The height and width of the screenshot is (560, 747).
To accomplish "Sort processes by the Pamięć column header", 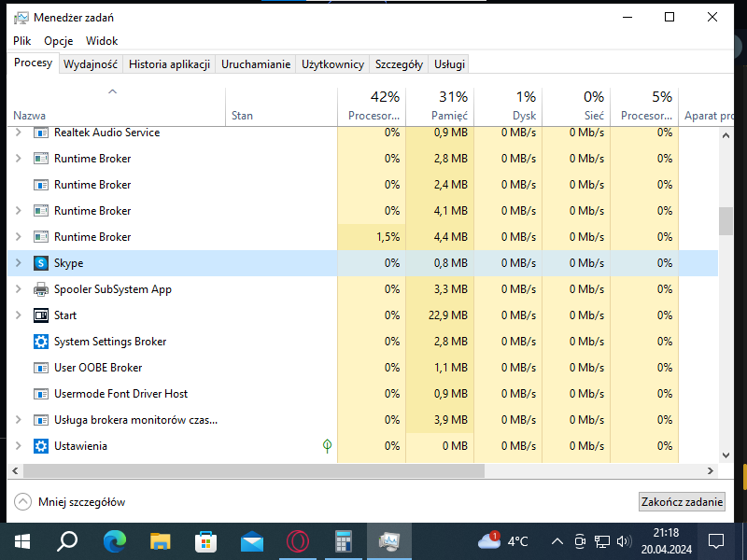I will [x=440, y=106].
